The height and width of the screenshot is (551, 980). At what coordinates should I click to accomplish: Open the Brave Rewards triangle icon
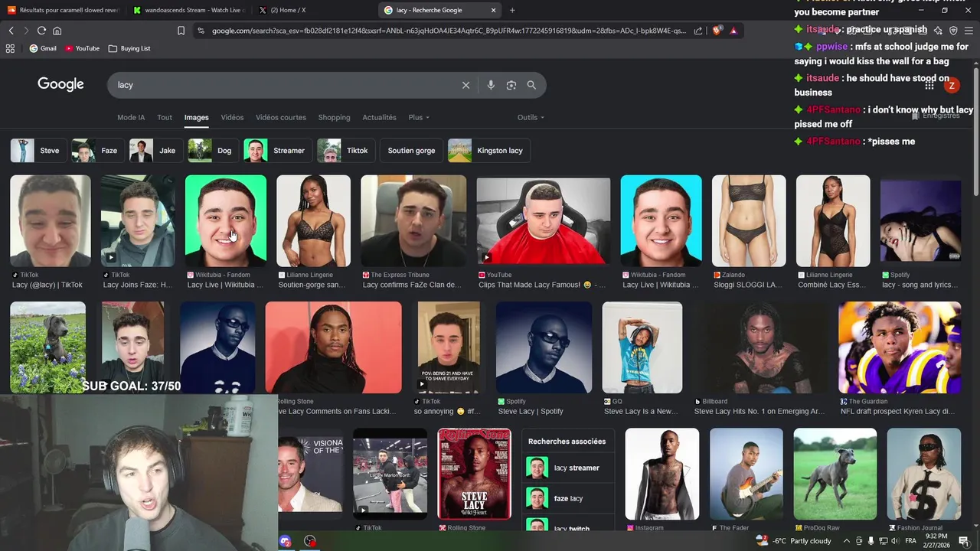coord(733,31)
